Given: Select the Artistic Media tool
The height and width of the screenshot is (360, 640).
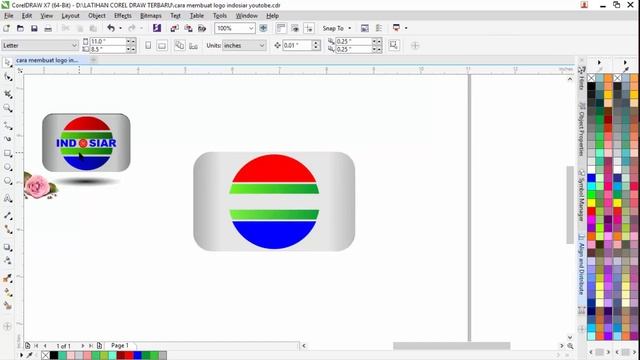Looking at the screenshot, I should [7, 139].
